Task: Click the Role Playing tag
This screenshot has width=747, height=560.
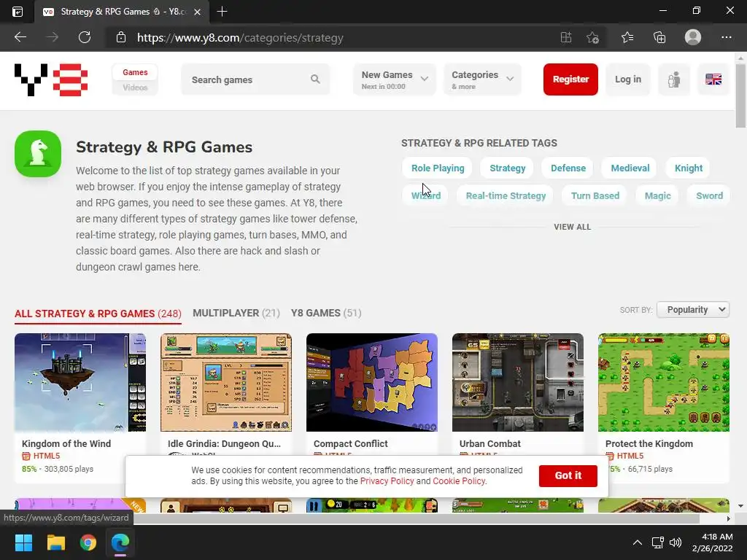Action: click(x=438, y=168)
